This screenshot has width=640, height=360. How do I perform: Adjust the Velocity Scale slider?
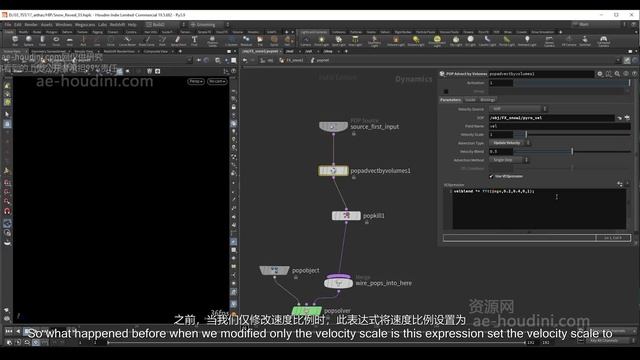coord(572,134)
